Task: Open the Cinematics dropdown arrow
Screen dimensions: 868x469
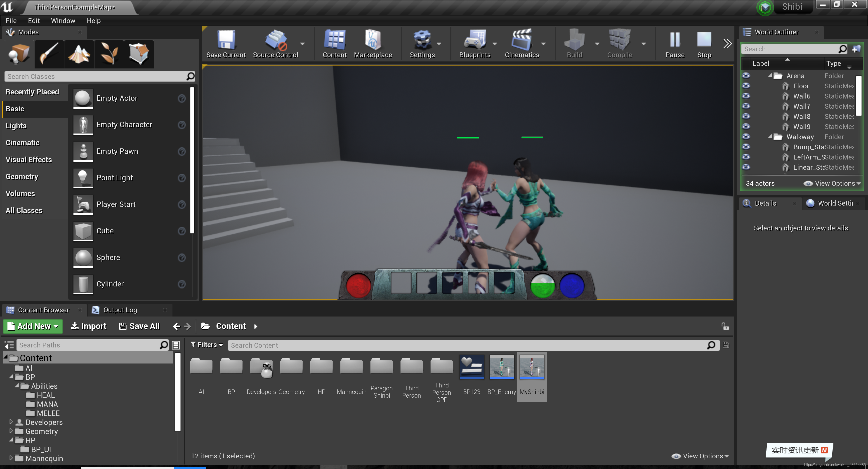Action: click(x=543, y=44)
